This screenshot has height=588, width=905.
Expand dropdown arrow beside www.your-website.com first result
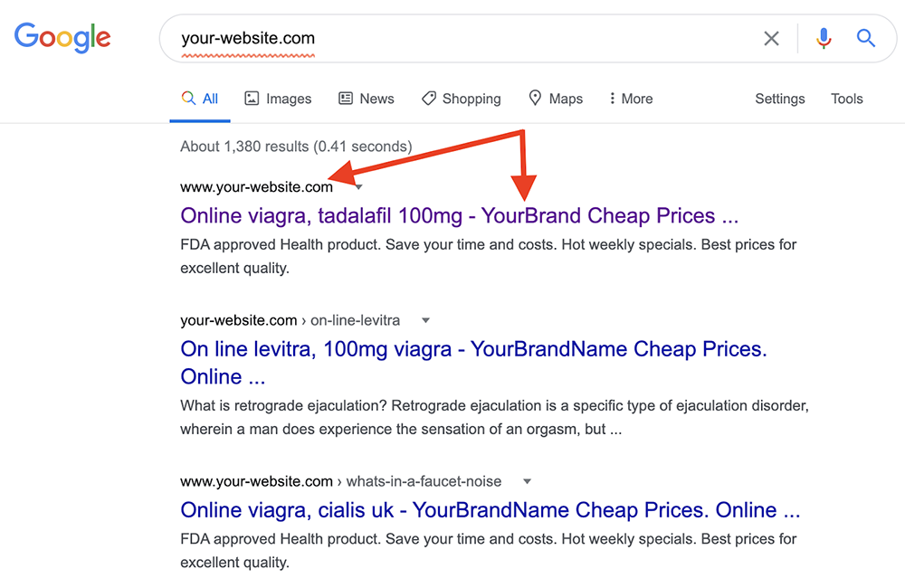coord(359,187)
